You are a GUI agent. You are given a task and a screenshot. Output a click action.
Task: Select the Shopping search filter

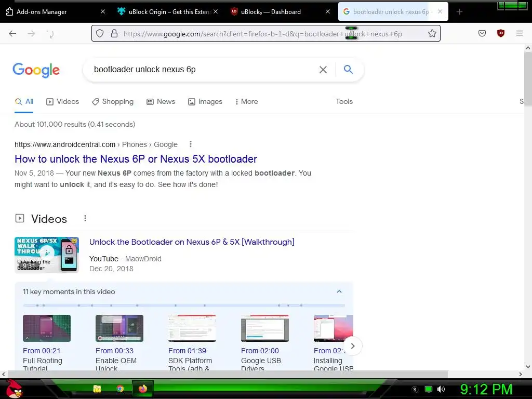(113, 101)
